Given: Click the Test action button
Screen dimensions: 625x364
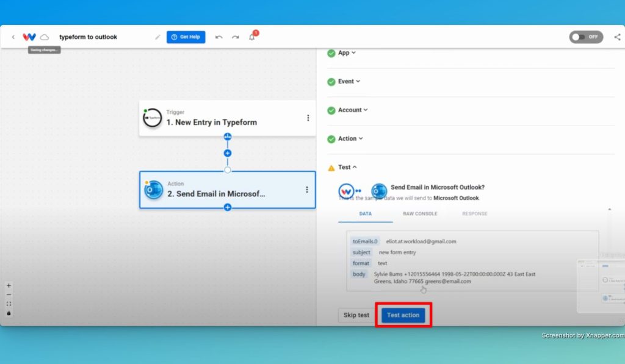Looking at the screenshot, I should point(403,315).
